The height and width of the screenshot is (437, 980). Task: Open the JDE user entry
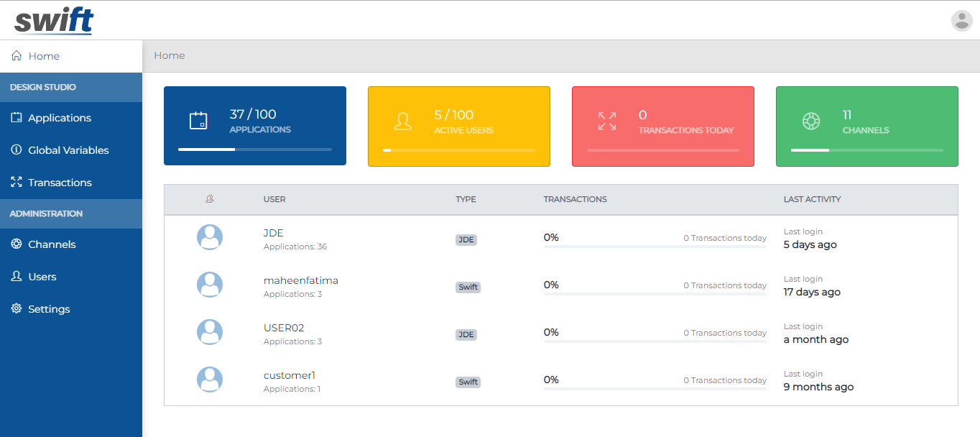(274, 233)
